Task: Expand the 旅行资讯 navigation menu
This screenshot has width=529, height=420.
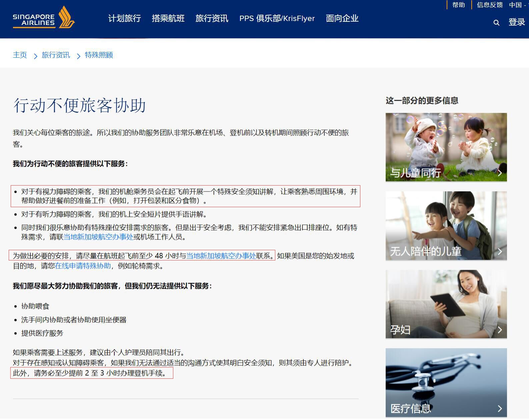Action: point(212,19)
